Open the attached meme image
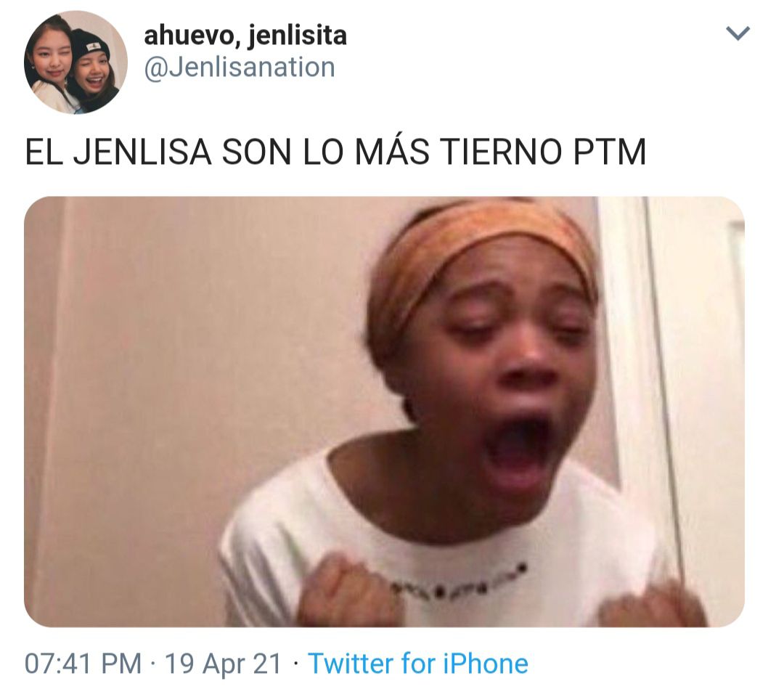Screen dimensions: 784x689 (x=384, y=412)
